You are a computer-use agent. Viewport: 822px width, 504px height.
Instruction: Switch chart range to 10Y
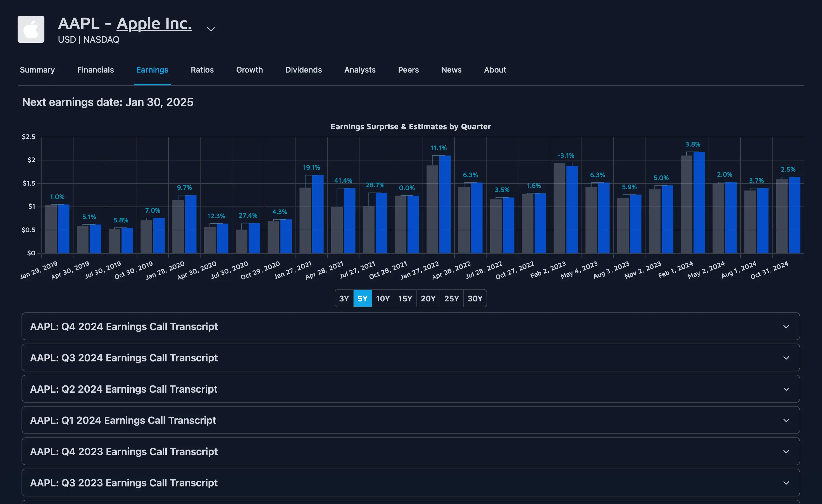point(383,298)
